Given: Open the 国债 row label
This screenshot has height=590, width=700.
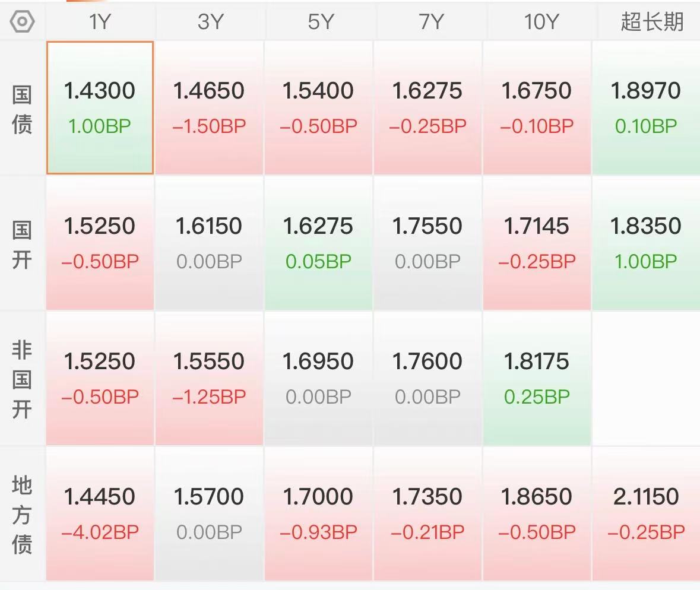Looking at the screenshot, I should (22, 109).
